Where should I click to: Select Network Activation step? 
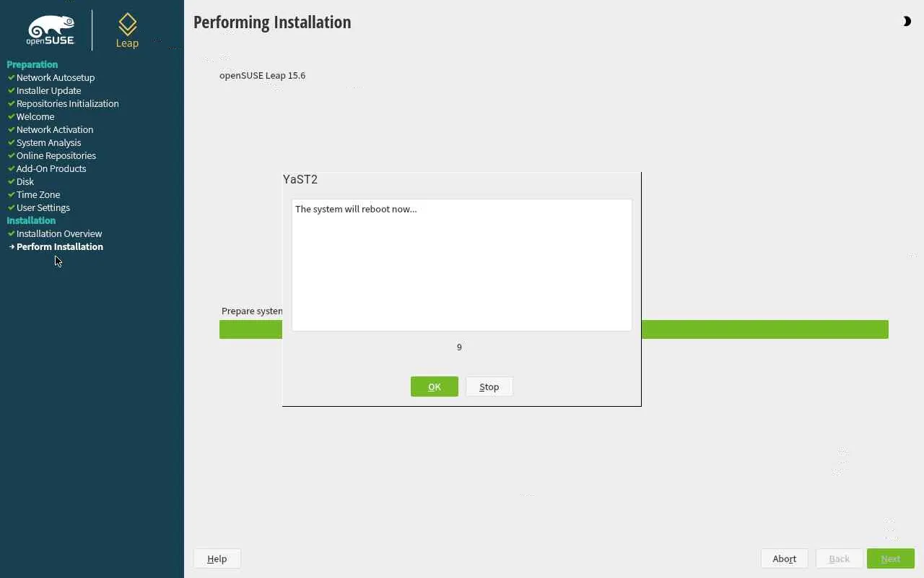(55, 129)
